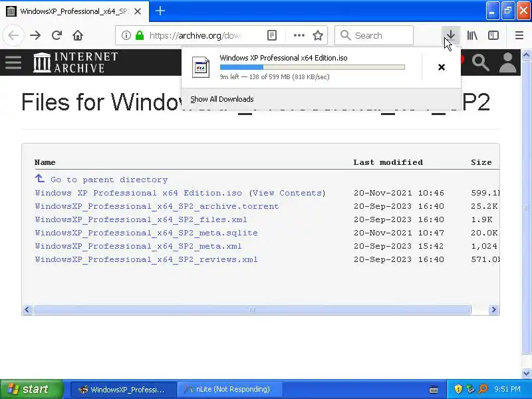Image resolution: width=532 pixels, height=399 pixels.
Task: Click the keyboard icon in taskbar
Action: pyautogui.click(x=434, y=390)
